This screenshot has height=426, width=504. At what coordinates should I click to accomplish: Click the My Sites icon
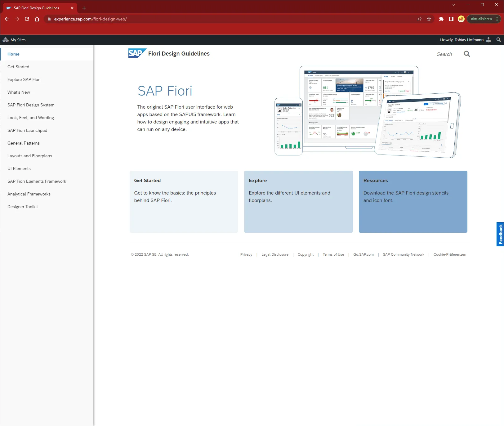pyautogui.click(x=6, y=40)
